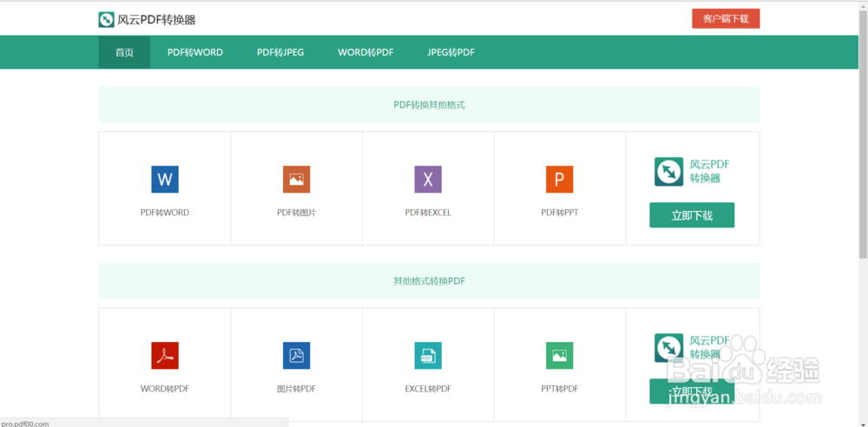Screen dimensions: 868x427
Task: Open the 首页 tab
Action: tap(124, 53)
